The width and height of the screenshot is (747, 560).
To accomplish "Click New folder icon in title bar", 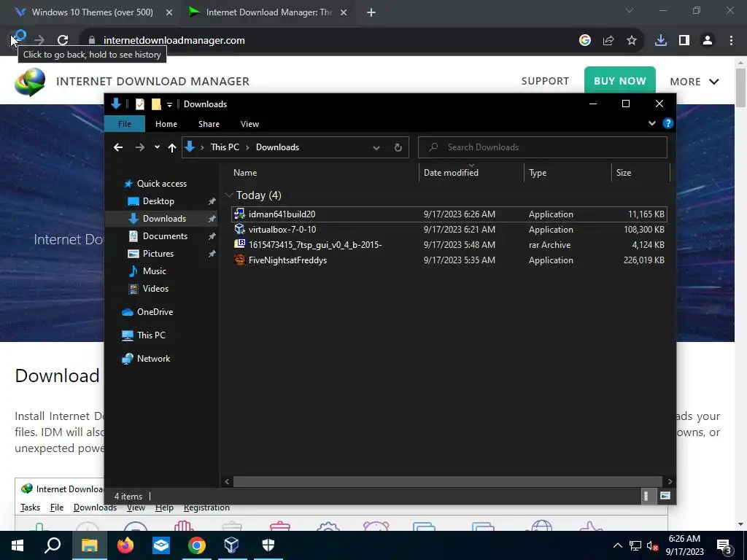I will [x=156, y=104].
